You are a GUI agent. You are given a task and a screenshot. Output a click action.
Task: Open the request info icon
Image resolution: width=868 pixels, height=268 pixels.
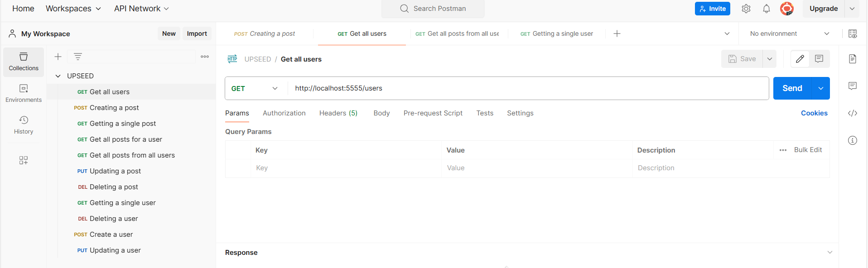pos(853,140)
